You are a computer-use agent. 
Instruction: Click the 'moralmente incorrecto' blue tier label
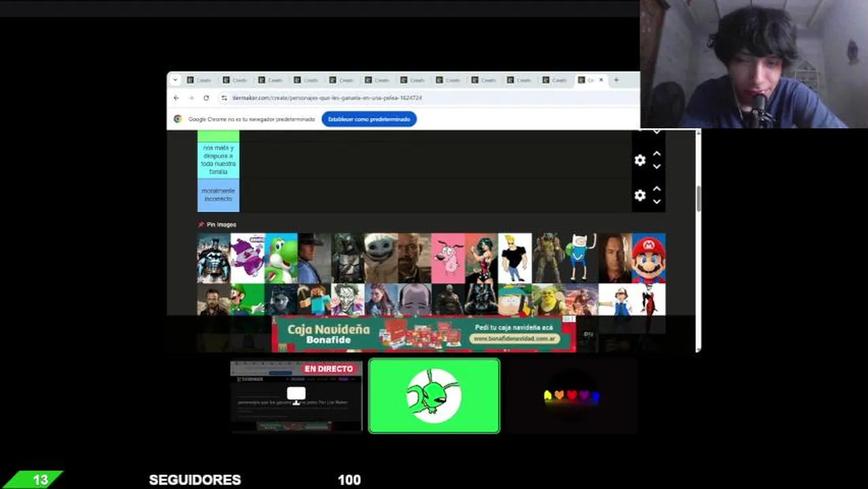(x=218, y=195)
